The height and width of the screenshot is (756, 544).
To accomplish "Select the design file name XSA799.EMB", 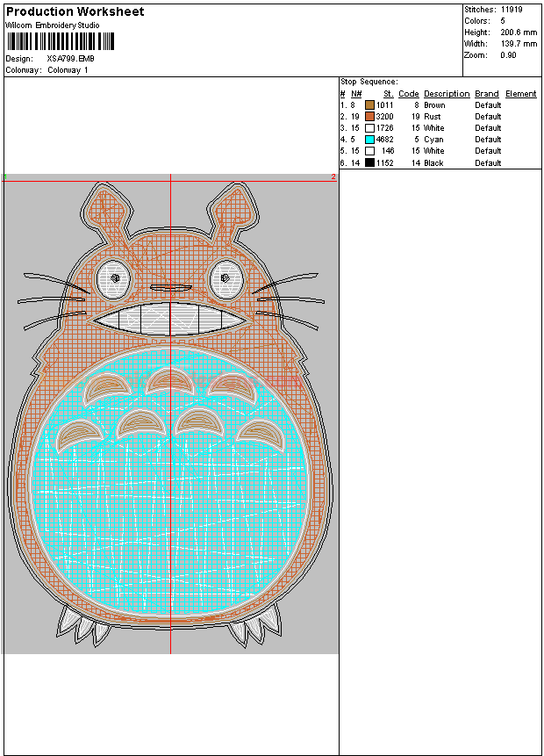I will (71, 58).
